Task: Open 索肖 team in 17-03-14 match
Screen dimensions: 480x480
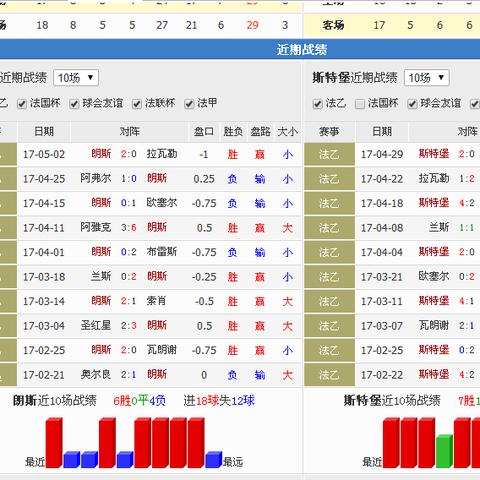Action: tap(156, 301)
